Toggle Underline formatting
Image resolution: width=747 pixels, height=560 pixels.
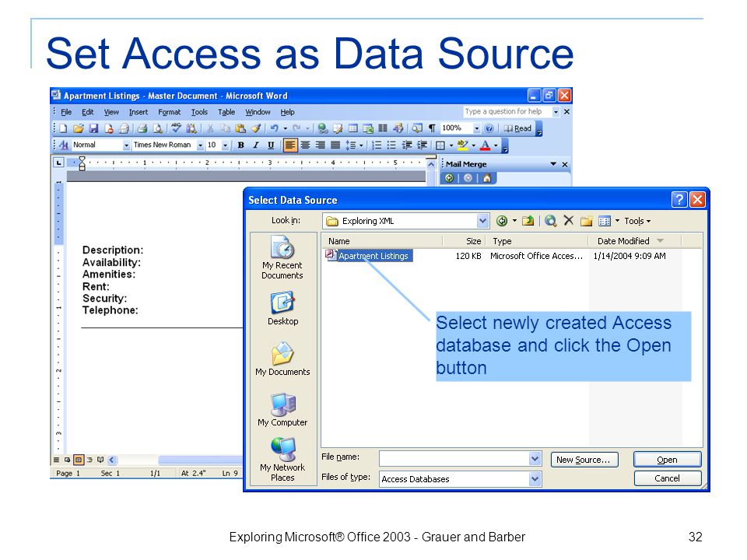click(x=271, y=145)
